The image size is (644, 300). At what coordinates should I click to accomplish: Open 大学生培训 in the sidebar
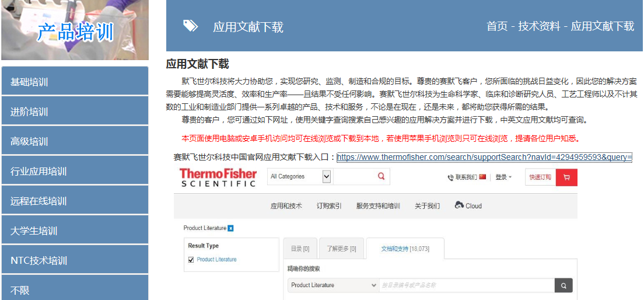click(x=75, y=230)
